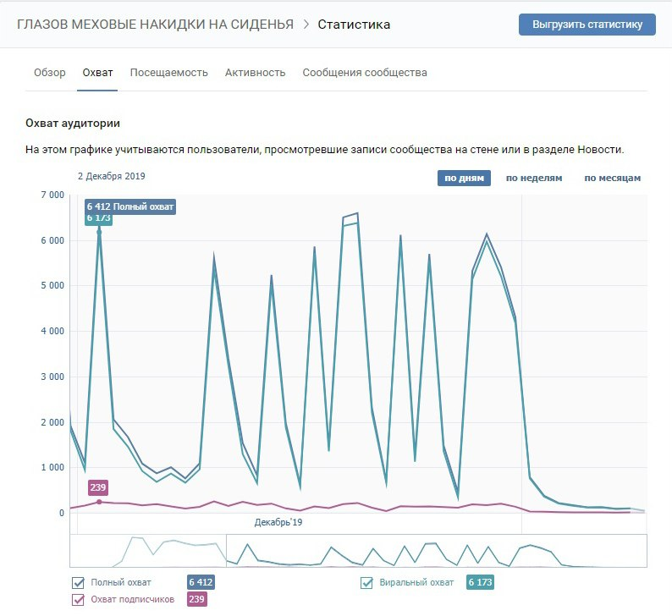Toggle the Охват подписчиков checkbox
This screenshot has width=672, height=616.
coord(79,599)
